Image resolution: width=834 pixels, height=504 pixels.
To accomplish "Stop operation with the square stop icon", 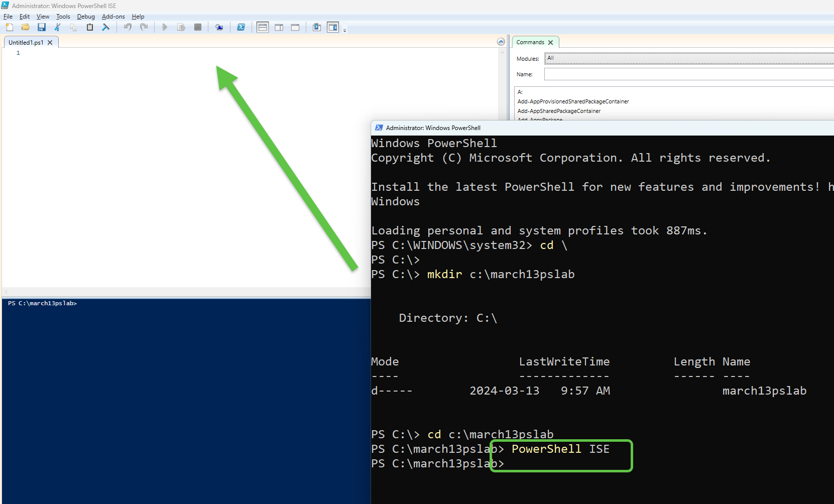I will (x=198, y=27).
